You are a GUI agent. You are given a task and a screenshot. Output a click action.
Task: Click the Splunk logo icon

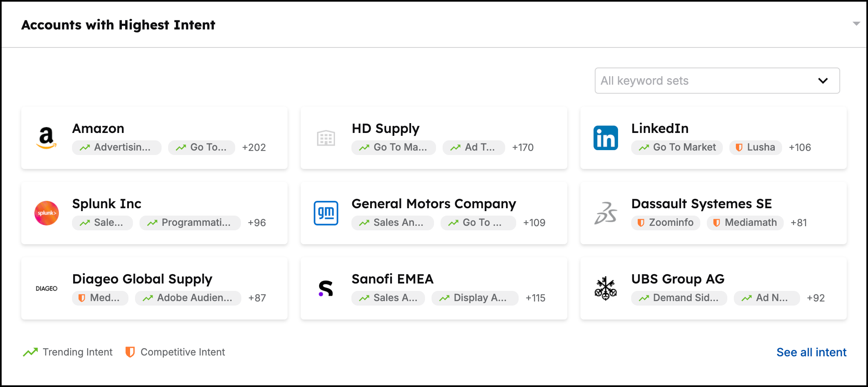(46, 213)
